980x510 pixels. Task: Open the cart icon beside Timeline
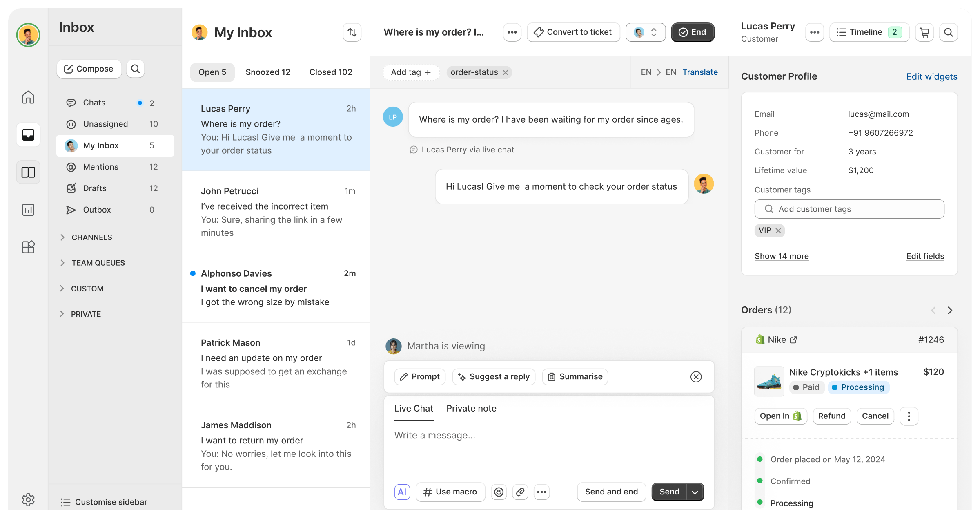pos(924,32)
